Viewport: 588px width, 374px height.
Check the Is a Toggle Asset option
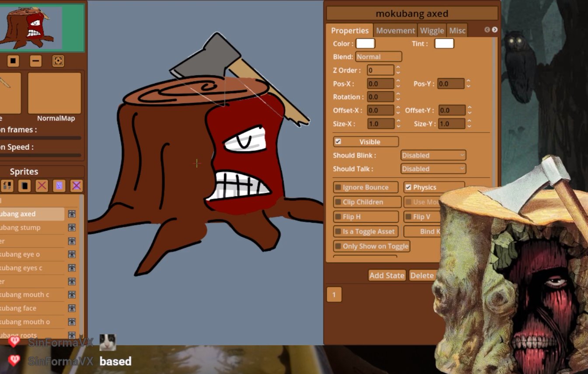(x=338, y=232)
